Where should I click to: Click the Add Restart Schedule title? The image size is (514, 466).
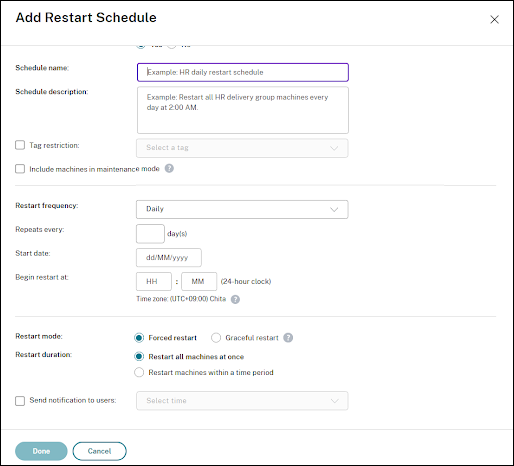pos(86,18)
